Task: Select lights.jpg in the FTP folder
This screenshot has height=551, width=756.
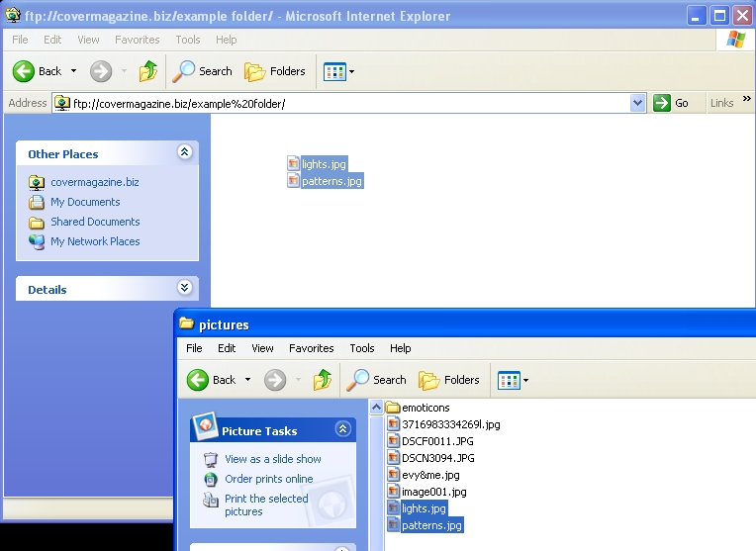Action: click(324, 164)
